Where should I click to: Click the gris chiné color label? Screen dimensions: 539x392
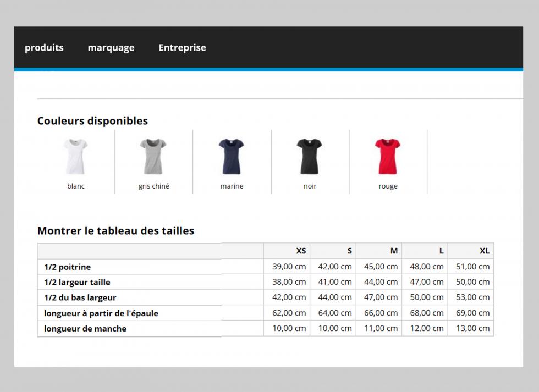point(153,186)
